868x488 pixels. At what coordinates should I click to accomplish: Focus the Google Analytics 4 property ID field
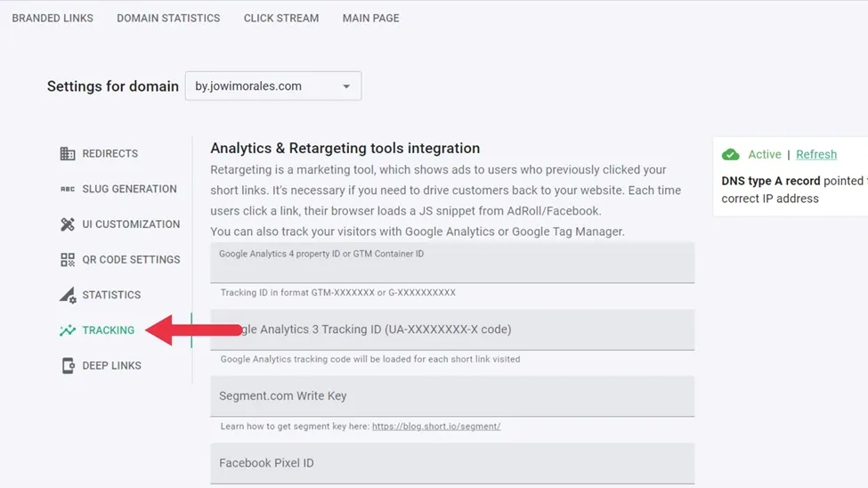pos(452,263)
